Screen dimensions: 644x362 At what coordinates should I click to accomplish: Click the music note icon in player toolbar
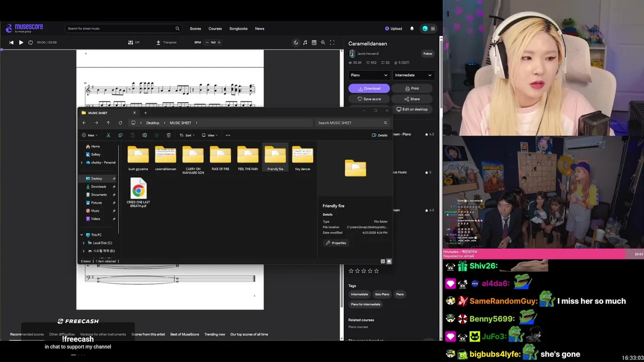[305, 42]
